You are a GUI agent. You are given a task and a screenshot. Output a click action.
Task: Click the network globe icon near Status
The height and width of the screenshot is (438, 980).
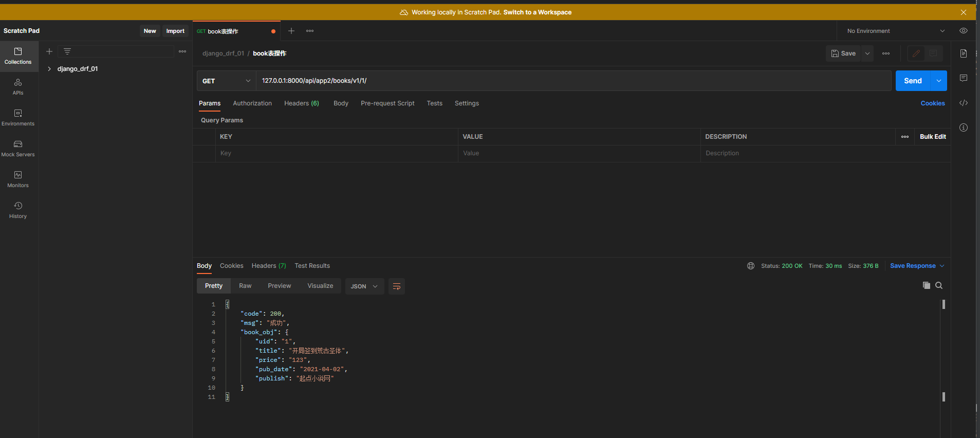coord(751,266)
